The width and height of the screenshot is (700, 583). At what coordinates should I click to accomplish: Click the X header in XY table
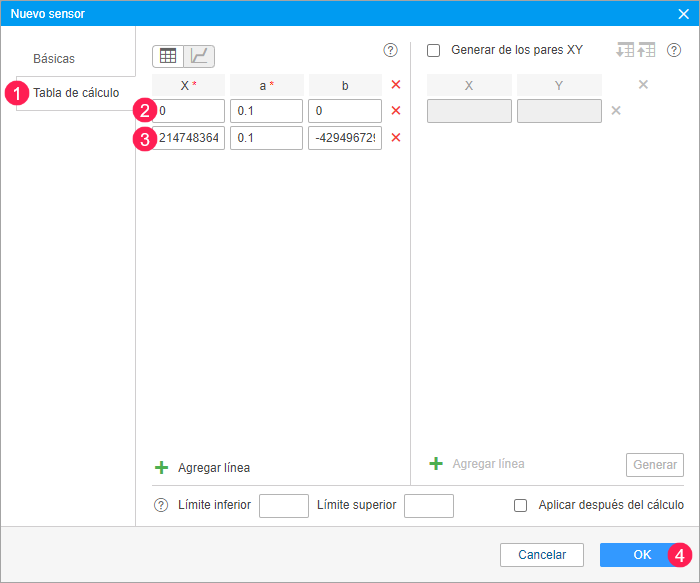click(x=469, y=85)
